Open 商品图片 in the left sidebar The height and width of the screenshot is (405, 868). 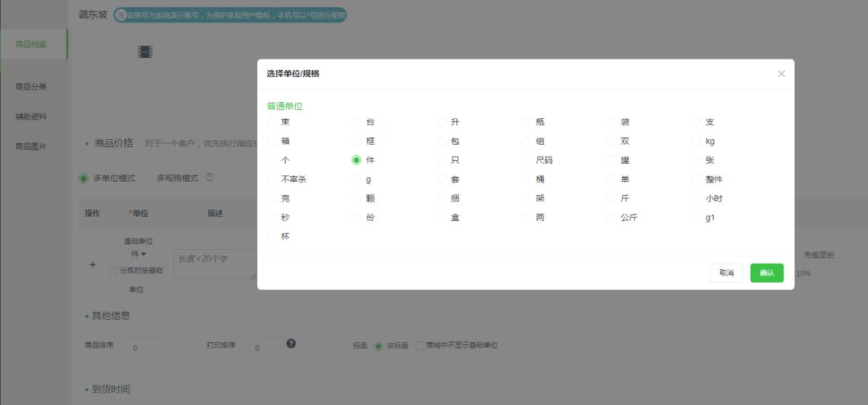click(x=31, y=146)
